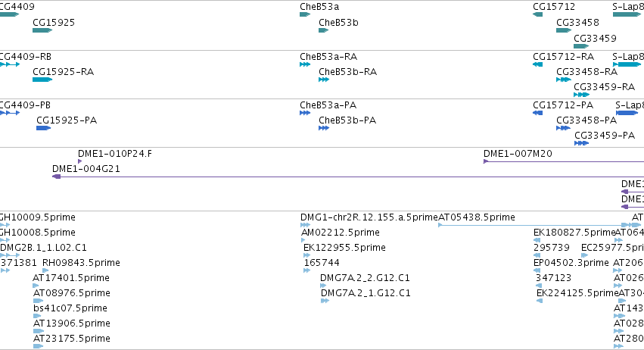644x350 pixels.
Task: Select the bs41c07.5prime EST glyph
Action: click(x=37, y=316)
